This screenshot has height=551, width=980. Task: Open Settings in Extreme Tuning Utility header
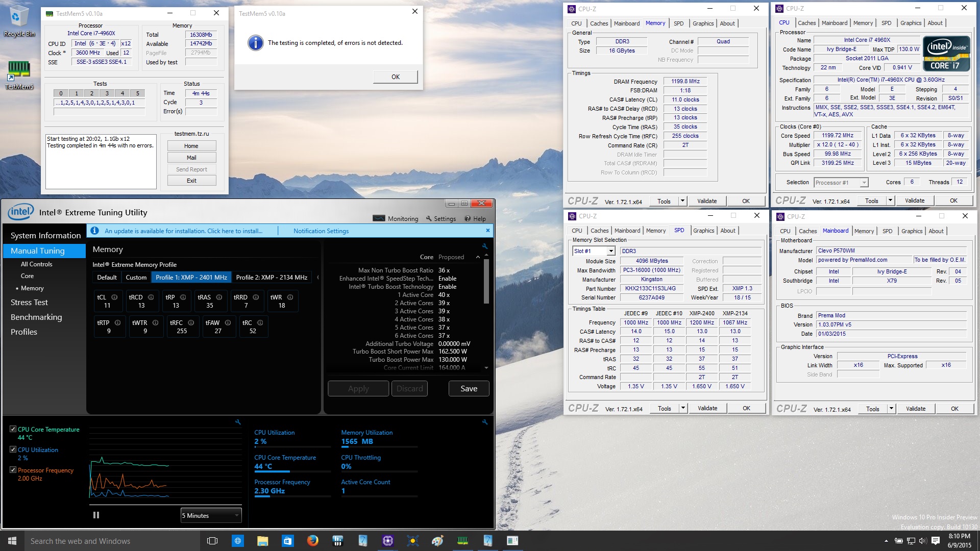[441, 218]
